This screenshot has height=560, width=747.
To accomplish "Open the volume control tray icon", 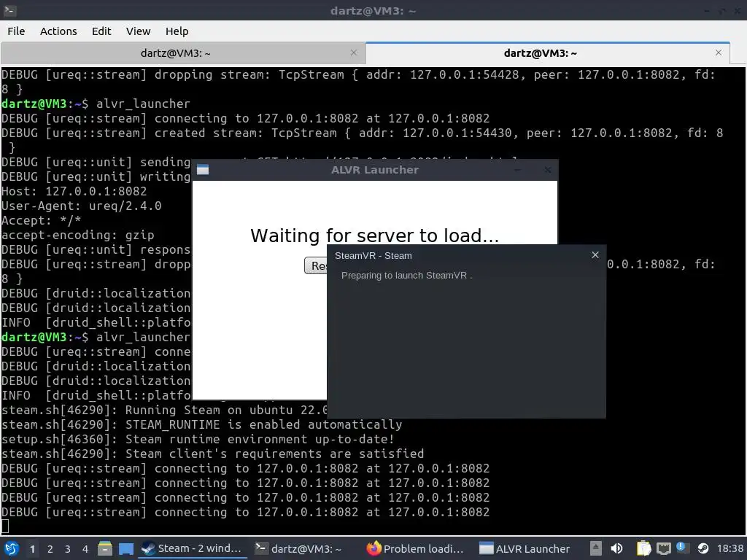I will click(616, 548).
